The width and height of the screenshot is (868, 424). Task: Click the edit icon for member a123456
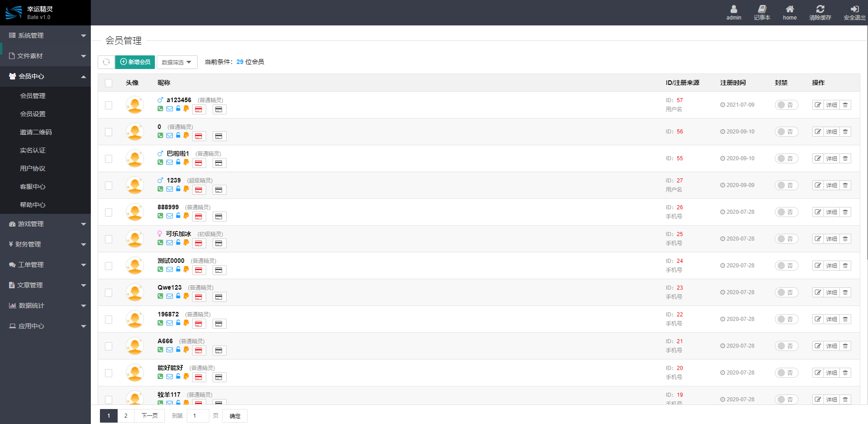point(818,105)
